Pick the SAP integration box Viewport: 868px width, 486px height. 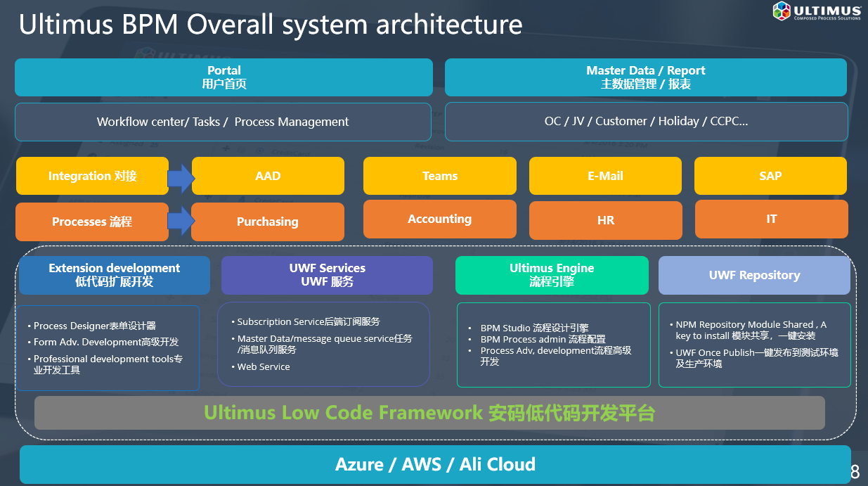click(x=771, y=176)
